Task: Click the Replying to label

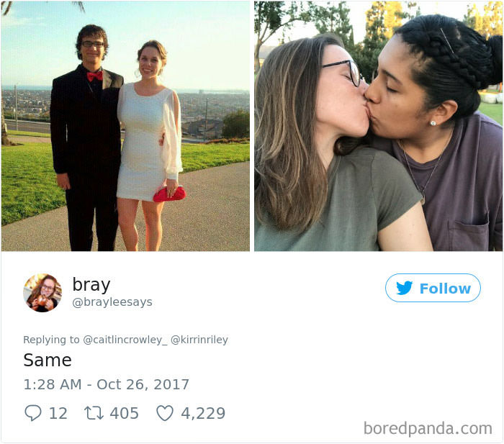Action: (51, 340)
